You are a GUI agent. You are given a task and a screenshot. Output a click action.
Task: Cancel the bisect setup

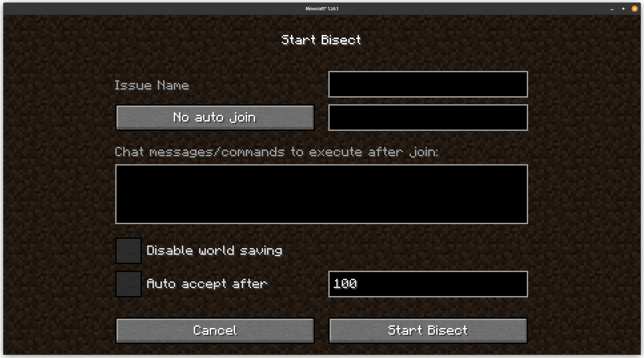pos(215,331)
